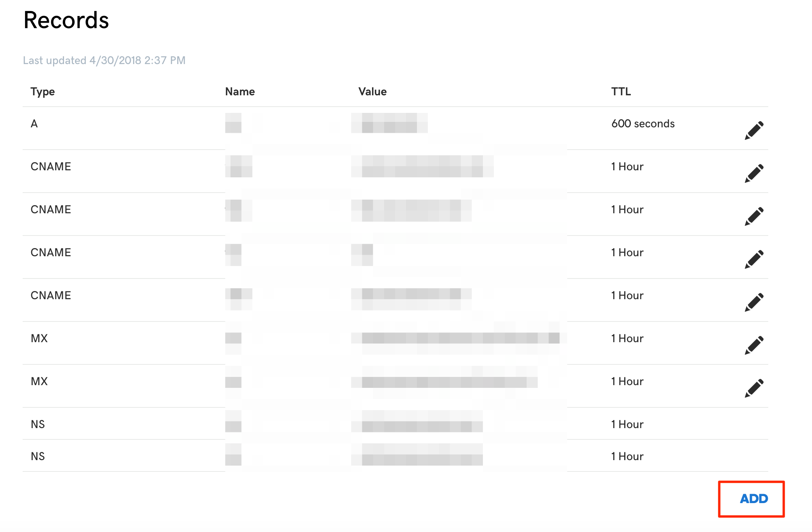Select the first NS record row
Viewport: 812px width, 532px height.
click(395, 424)
